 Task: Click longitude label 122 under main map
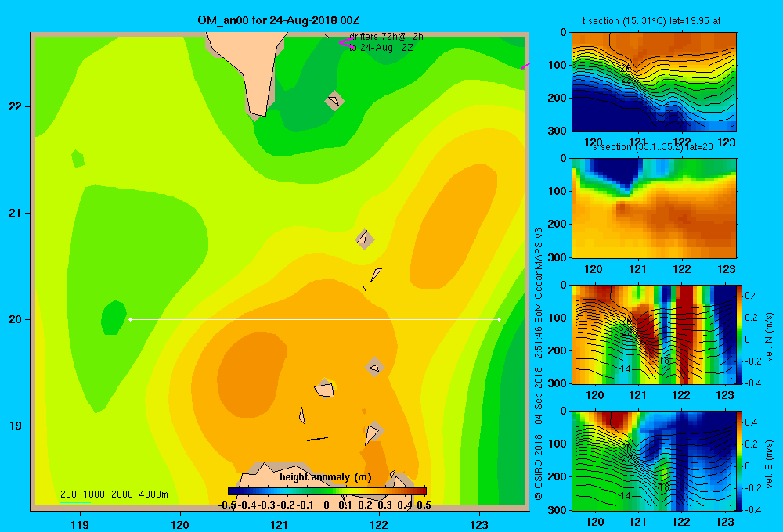point(379,524)
